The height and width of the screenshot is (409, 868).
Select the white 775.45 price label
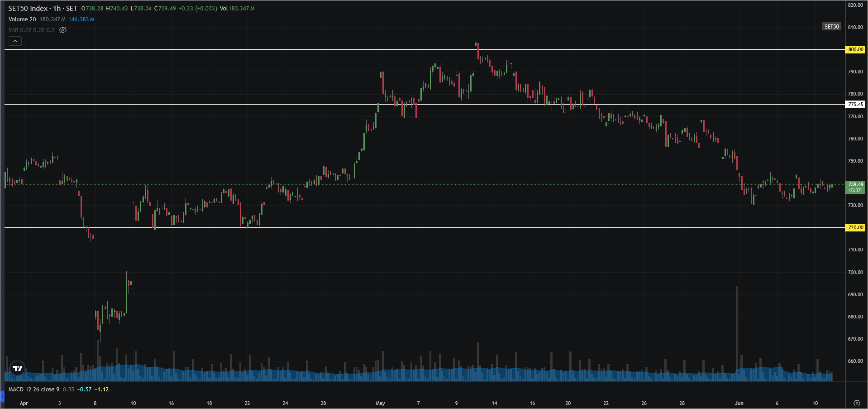(855, 104)
